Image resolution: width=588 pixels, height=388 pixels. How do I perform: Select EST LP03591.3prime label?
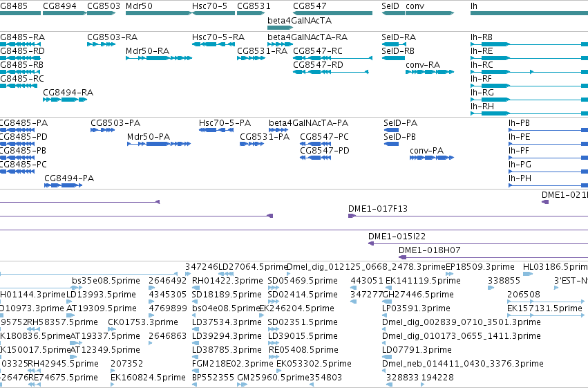click(x=416, y=308)
